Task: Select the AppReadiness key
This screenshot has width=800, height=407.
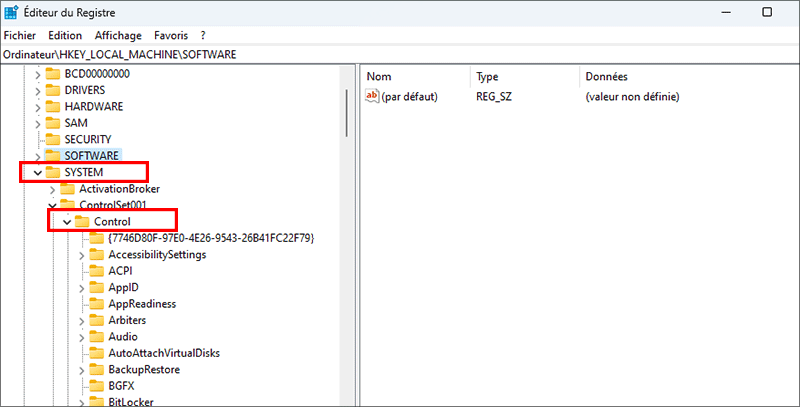Action: click(142, 303)
